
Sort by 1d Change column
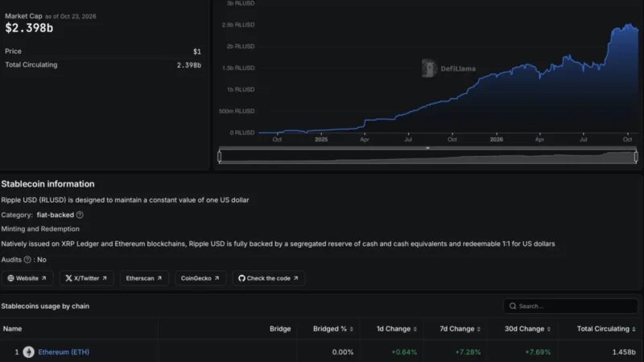point(396,329)
